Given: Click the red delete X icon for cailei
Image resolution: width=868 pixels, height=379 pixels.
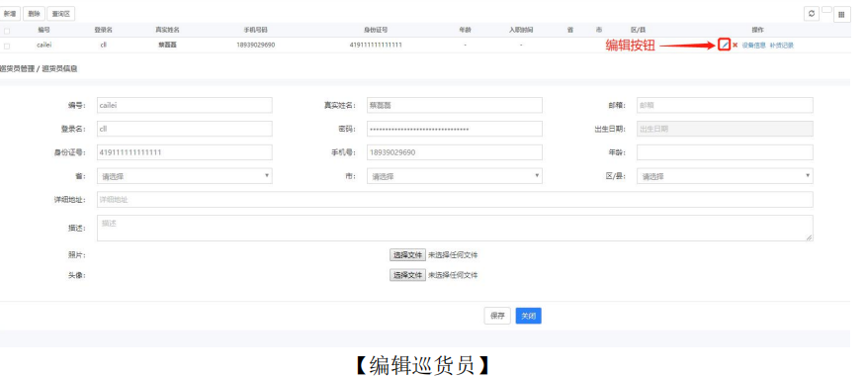Looking at the screenshot, I should click(736, 45).
